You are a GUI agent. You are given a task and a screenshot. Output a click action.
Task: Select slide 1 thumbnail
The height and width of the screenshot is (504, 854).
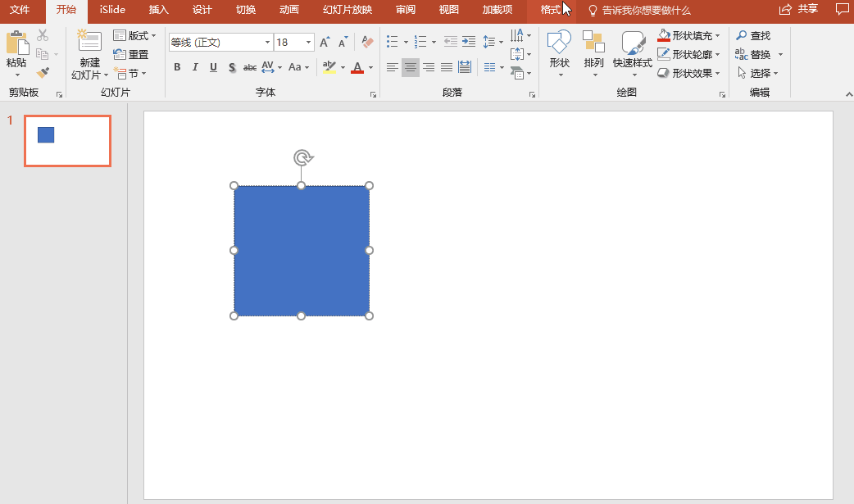click(x=67, y=141)
